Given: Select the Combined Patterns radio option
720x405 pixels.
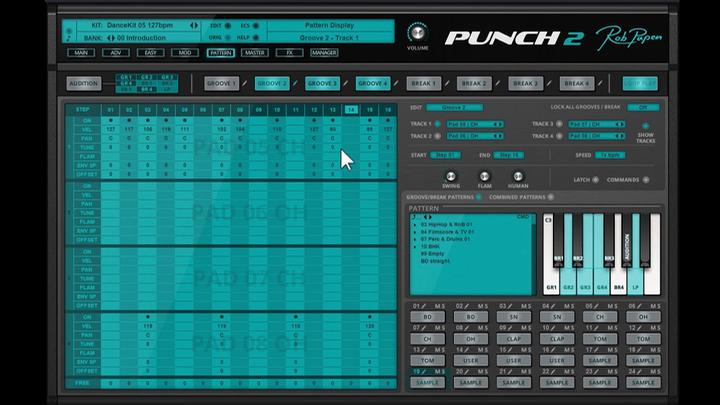Looking at the screenshot, I should [551, 197].
